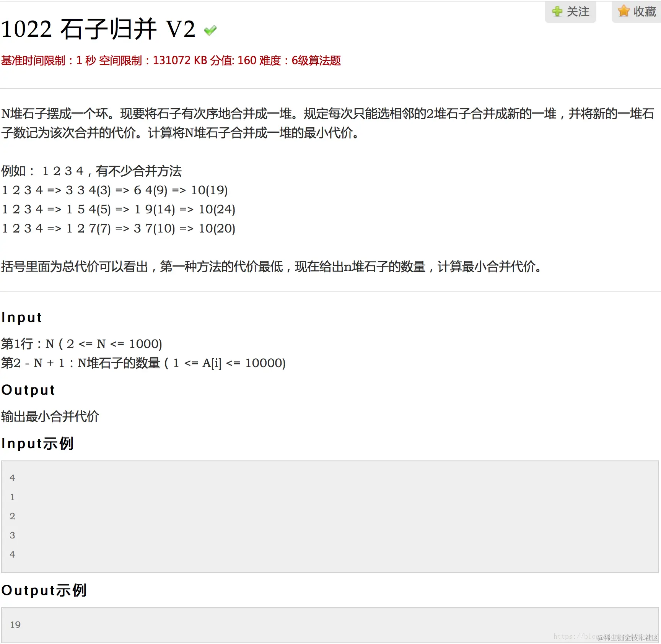Click the example line ending in 10(20)
Screen dimensions: 661x644
coord(119,228)
